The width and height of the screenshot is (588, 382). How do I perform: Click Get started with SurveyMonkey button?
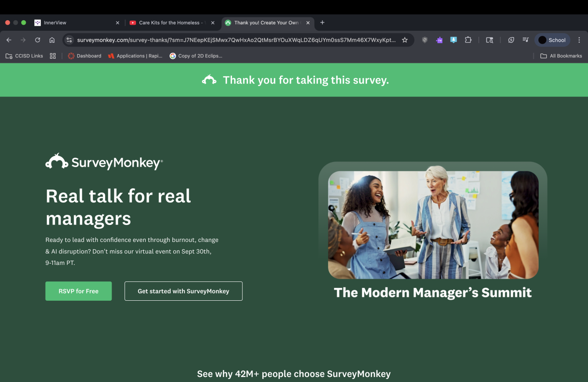pyautogui.click(x=183, y=291)
